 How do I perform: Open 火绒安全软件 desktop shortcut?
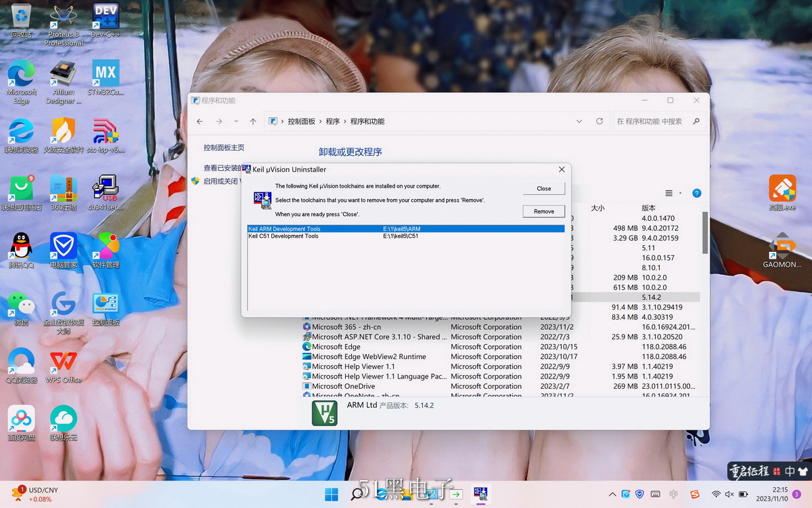pos(64,135)
